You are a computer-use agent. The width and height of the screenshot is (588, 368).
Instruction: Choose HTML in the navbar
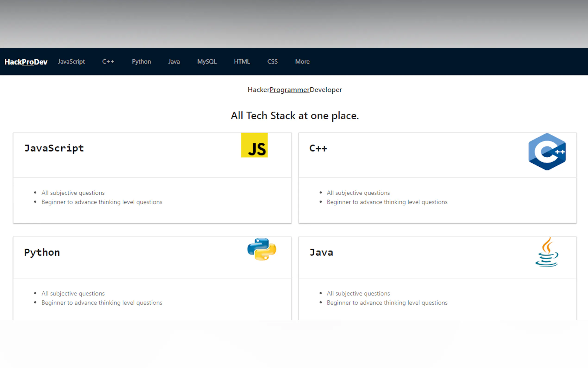click(x=242, y=62)
